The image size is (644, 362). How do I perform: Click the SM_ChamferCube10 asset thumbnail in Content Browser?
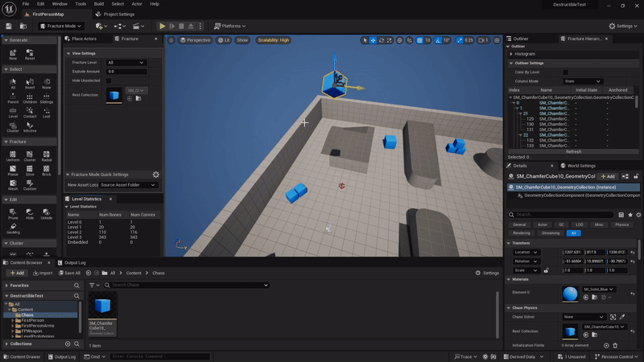[103, 306]
